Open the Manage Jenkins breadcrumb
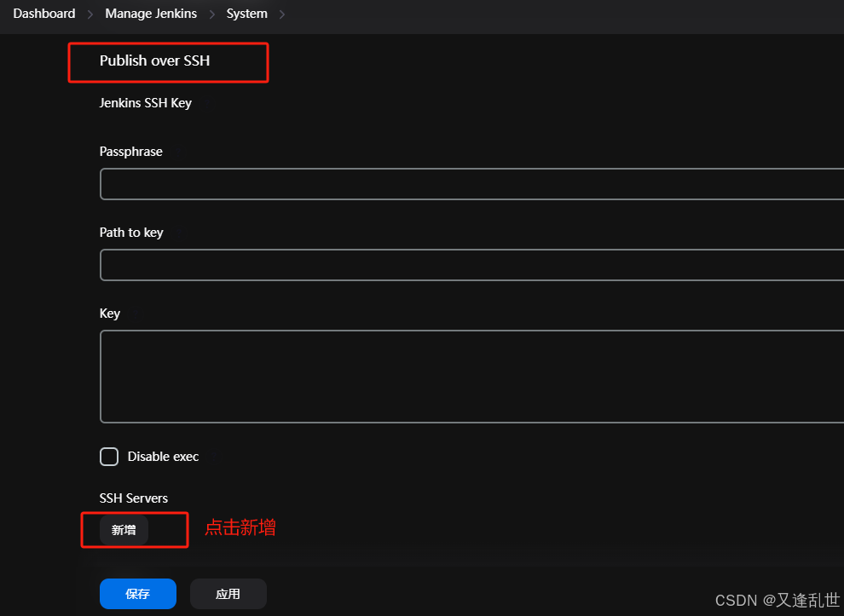 pyautogui.click(x=151, y=14)
